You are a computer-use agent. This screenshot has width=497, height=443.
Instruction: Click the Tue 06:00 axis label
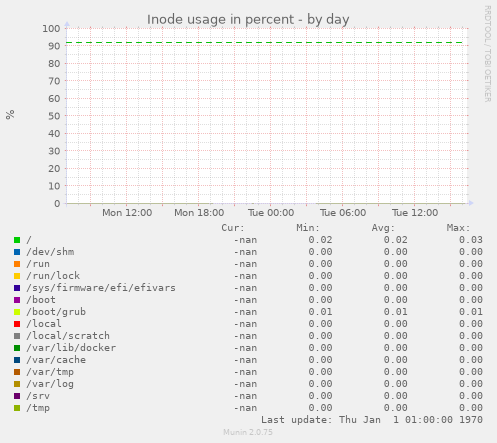pyautogui.click(x=343, y=213)
